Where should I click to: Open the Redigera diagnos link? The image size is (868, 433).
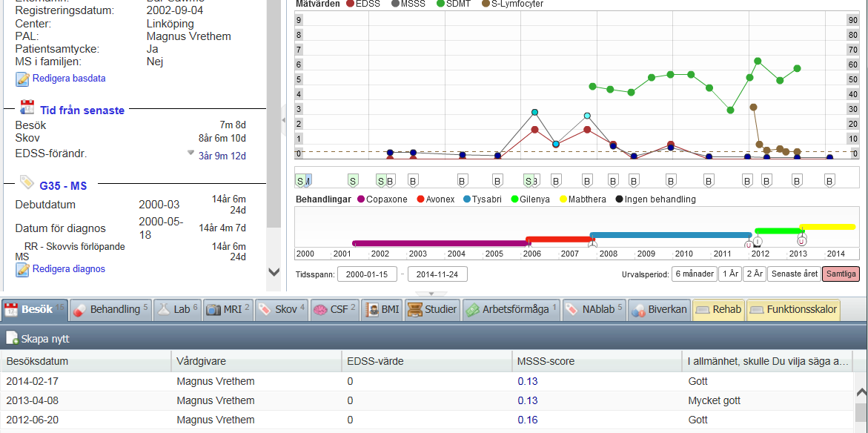click(69, 269)
